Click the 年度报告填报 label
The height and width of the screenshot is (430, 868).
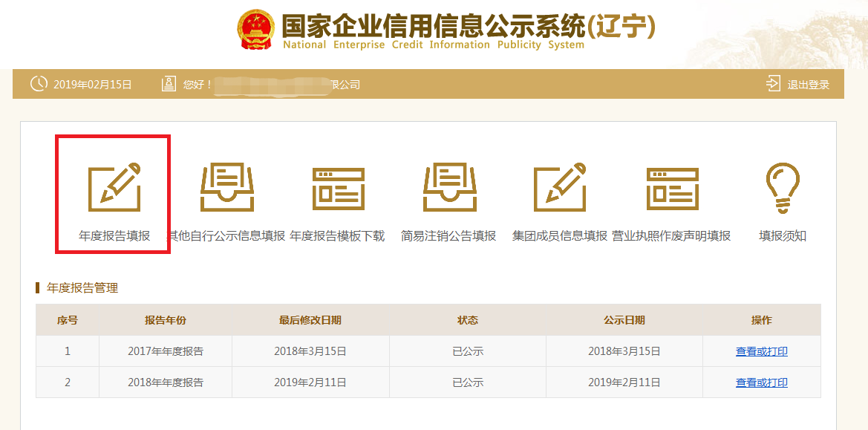pyautogui.click(x=114, y=235)
